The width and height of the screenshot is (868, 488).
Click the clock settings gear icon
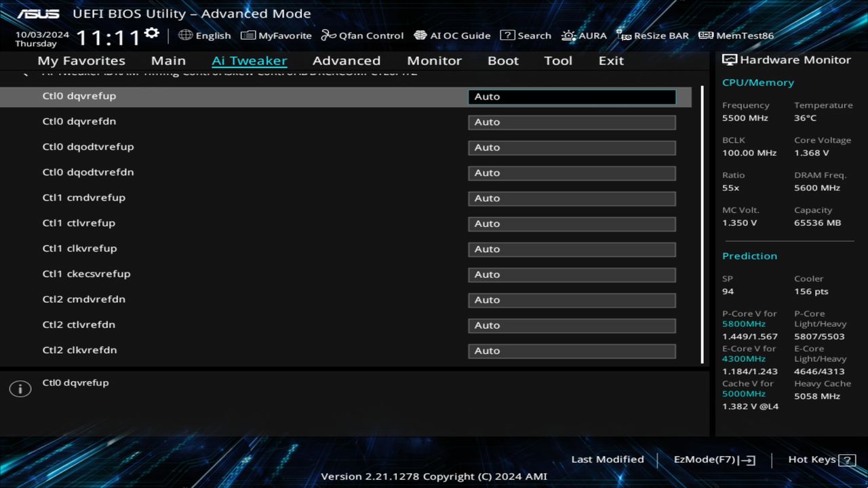pyautogui.click(x=151, y=32)
